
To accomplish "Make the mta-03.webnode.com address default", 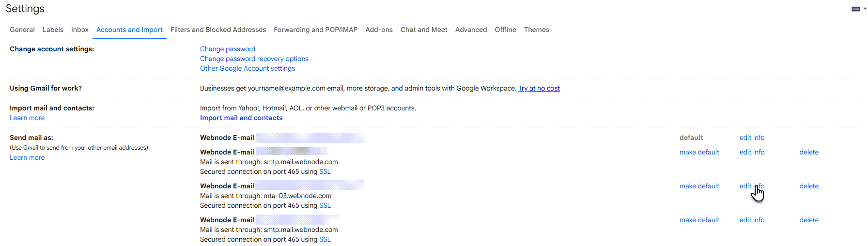I will point(699,186).
